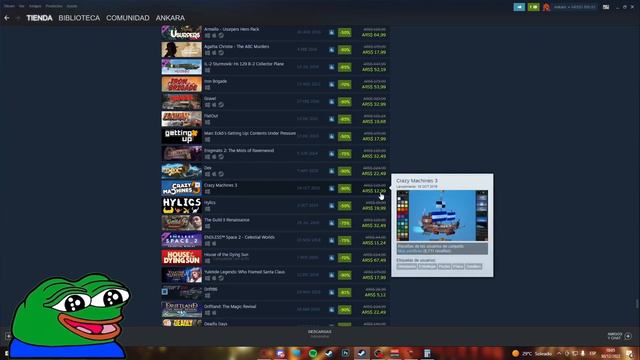
Task: Open Driftland The Magic Revival title
Action: pos(230,306)
